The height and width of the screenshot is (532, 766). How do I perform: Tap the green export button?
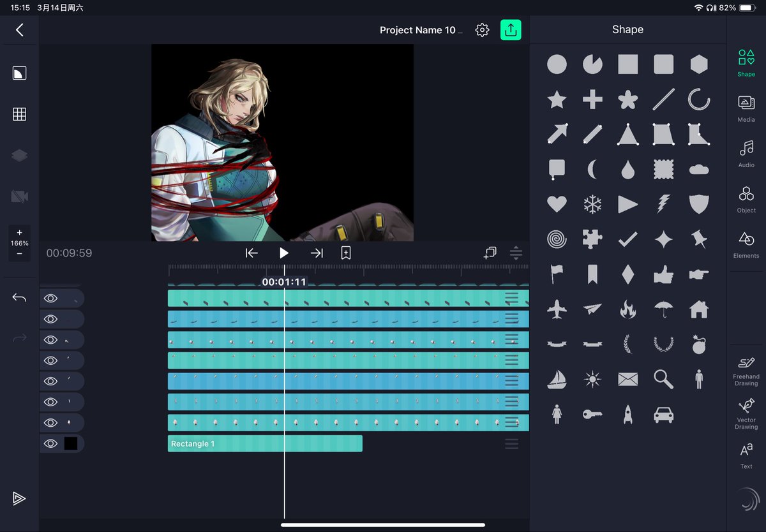tap(511, 30)
